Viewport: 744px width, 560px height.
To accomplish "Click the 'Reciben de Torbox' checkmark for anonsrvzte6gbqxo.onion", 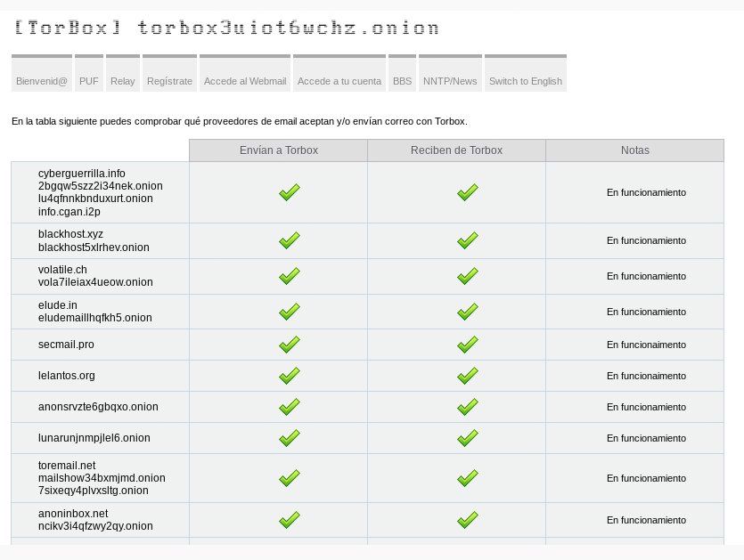I will pyautogui.click(x=467, y=407).
